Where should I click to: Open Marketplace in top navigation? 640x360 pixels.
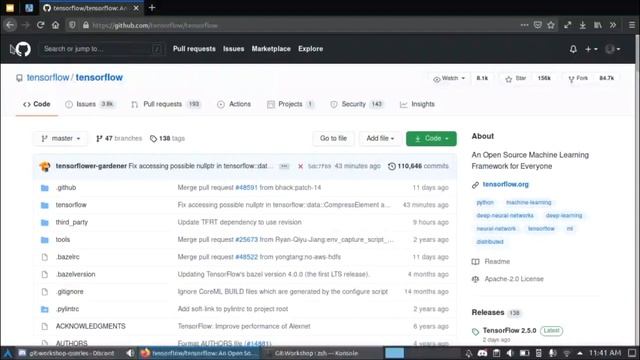coord(271,49)
